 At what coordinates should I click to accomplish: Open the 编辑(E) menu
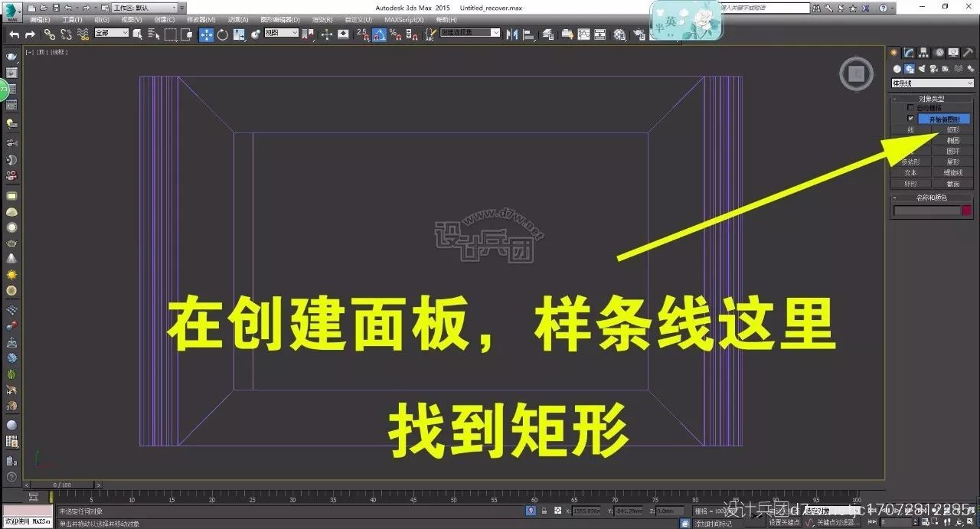[39, 19]
